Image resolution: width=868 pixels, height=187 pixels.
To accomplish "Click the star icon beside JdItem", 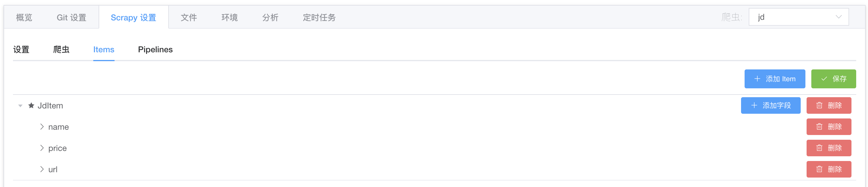I will pos(31,105).
